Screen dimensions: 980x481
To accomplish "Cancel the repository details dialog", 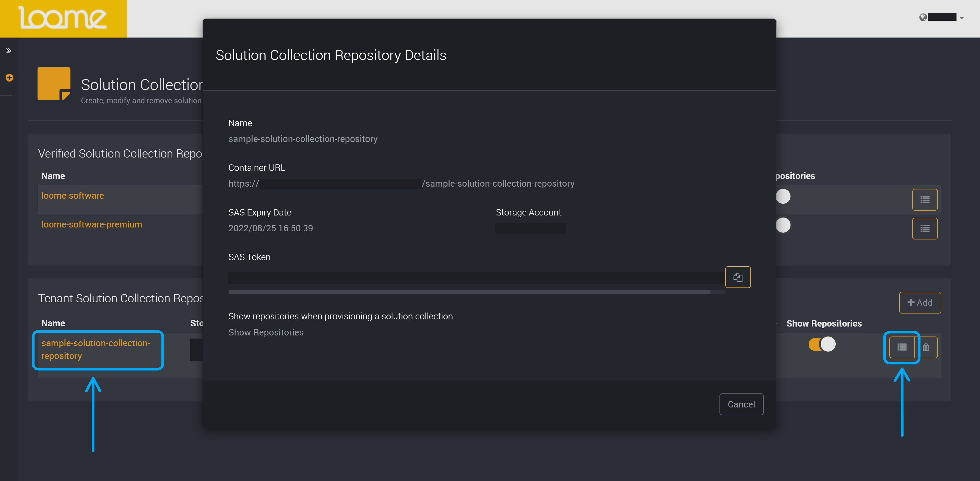I will coord(741,404).
